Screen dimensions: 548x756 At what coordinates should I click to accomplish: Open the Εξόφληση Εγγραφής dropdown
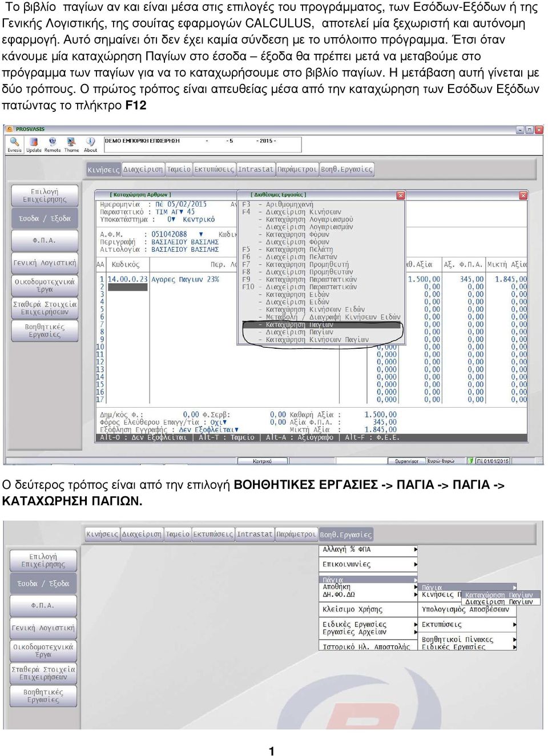[236, 430]
